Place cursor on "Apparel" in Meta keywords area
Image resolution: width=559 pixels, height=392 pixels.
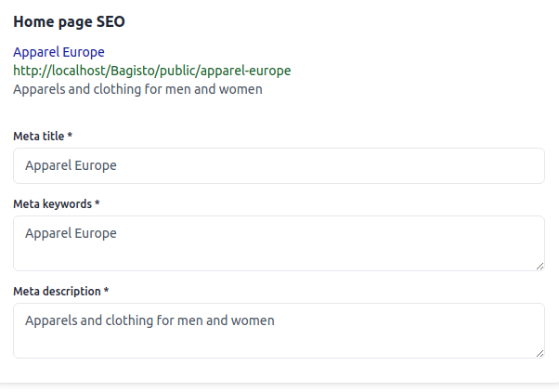coord(47,233)
